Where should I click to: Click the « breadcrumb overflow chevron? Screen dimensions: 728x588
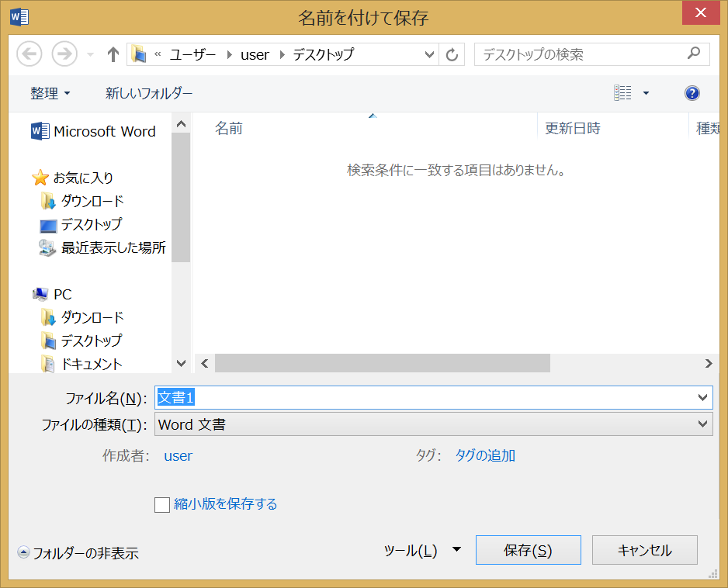click(x=158, y=54)
